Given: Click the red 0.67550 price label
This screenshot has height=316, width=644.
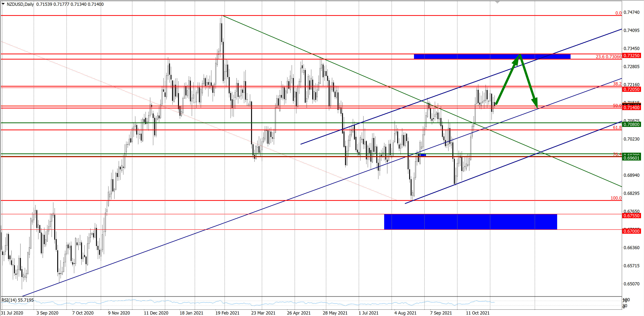Looking at the screenshot, I should click(x=631, y=216).
